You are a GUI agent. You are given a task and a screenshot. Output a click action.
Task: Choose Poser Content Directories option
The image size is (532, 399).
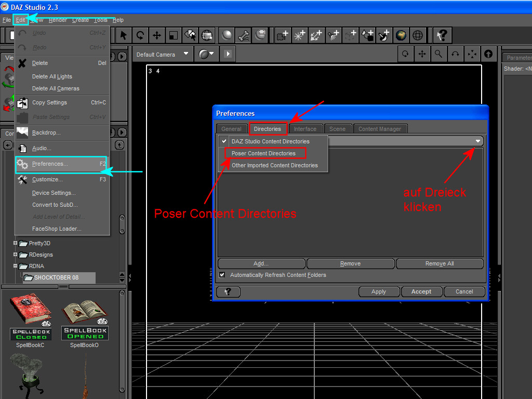tap(263, 153)
